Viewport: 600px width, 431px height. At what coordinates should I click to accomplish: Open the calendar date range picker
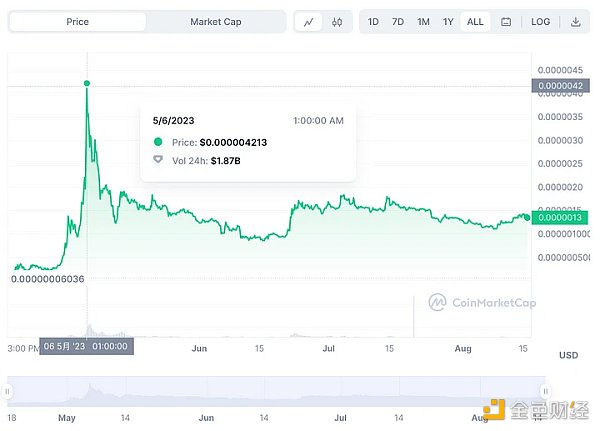coord(506,22)
